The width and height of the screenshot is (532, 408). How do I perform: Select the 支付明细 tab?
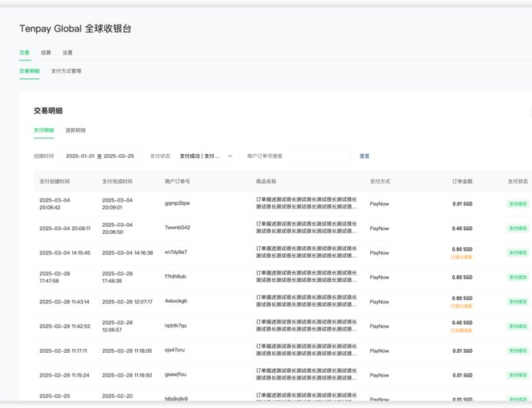tap(44, 130)
